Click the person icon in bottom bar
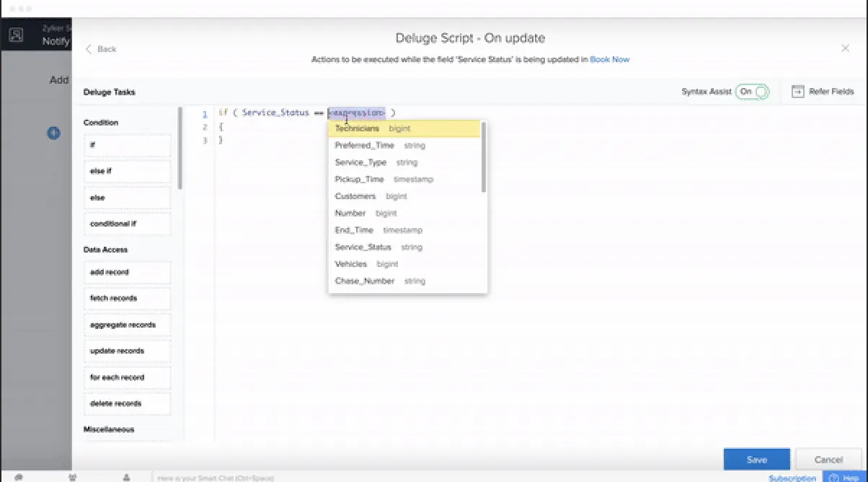The image size is (868, 482). point(126,477)
